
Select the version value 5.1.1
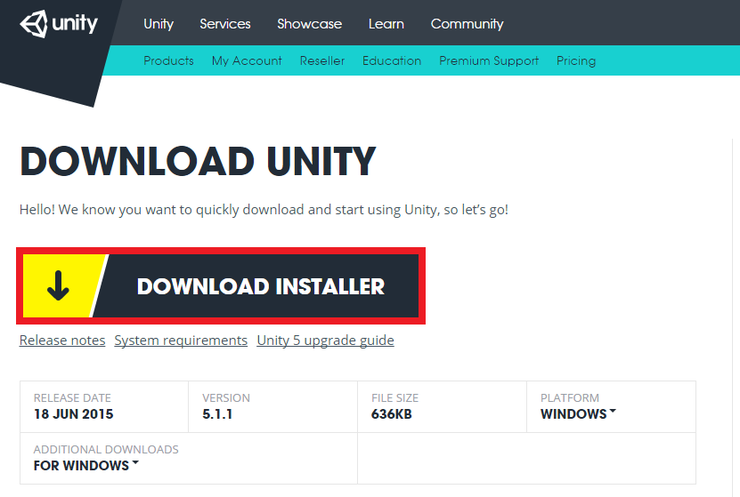(x=217, y=414)
